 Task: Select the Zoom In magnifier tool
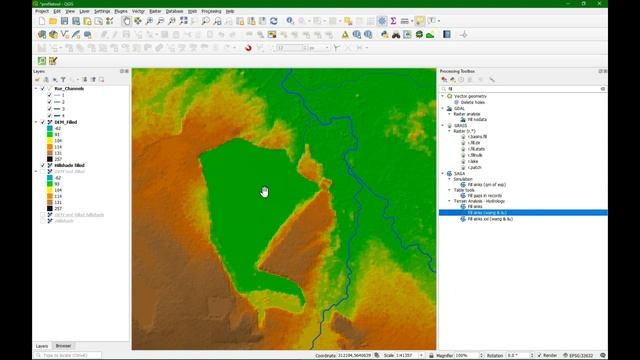(x=149, y=21)
